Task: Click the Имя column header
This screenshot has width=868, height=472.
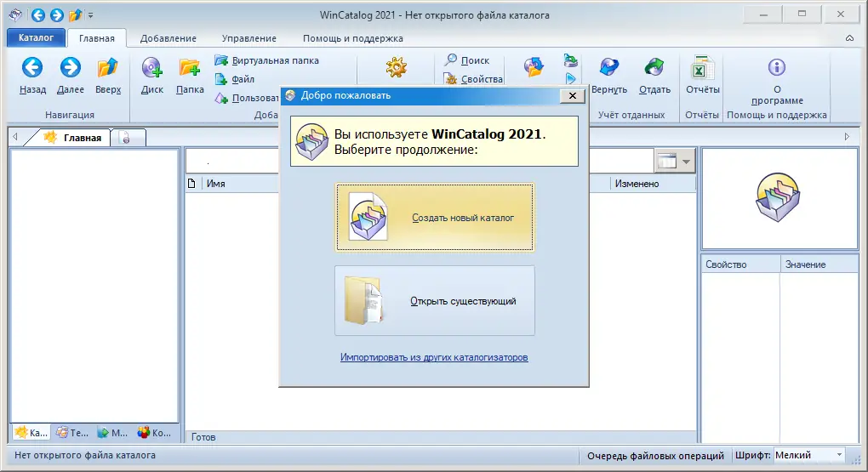Action: pos(215,184)
